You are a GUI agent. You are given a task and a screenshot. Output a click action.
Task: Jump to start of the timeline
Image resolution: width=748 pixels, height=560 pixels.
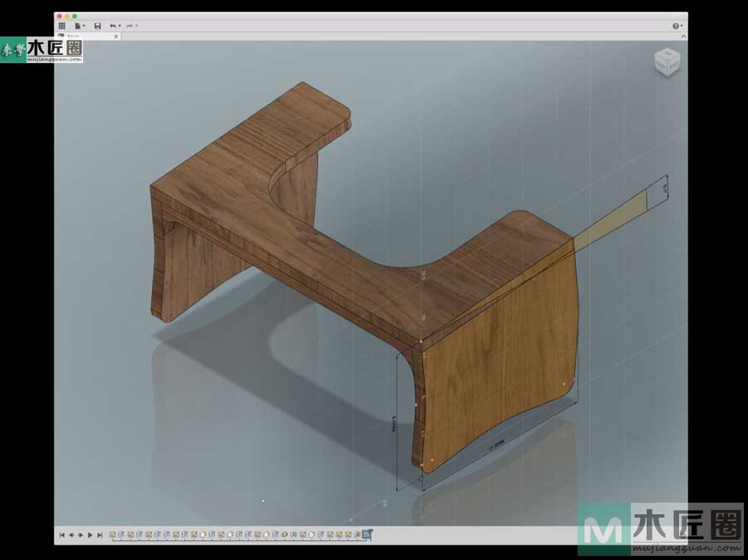point(62,535)
